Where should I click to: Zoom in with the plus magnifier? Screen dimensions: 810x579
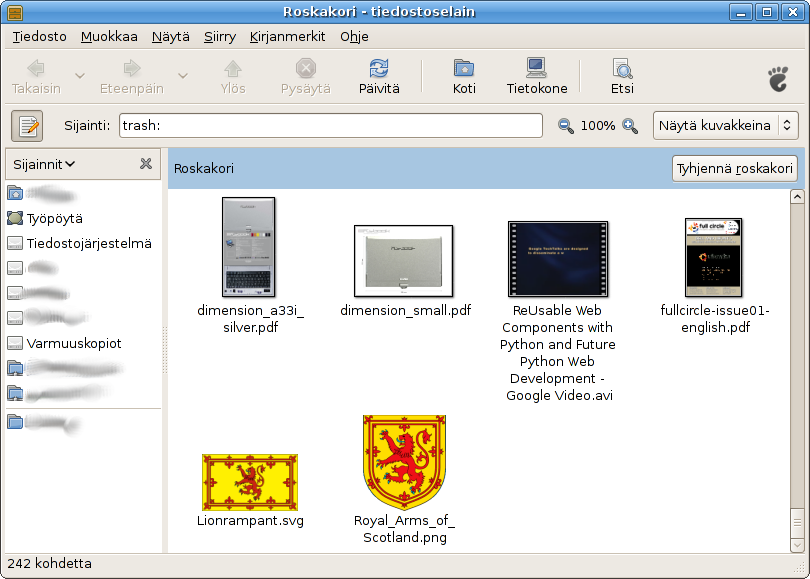coord(630,126)
